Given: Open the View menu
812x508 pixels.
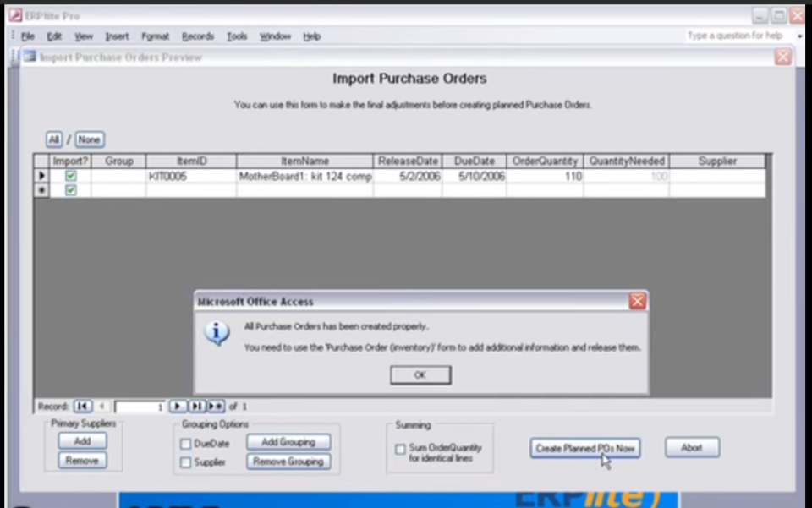Looking at the screenshot, I should point(84,36).
